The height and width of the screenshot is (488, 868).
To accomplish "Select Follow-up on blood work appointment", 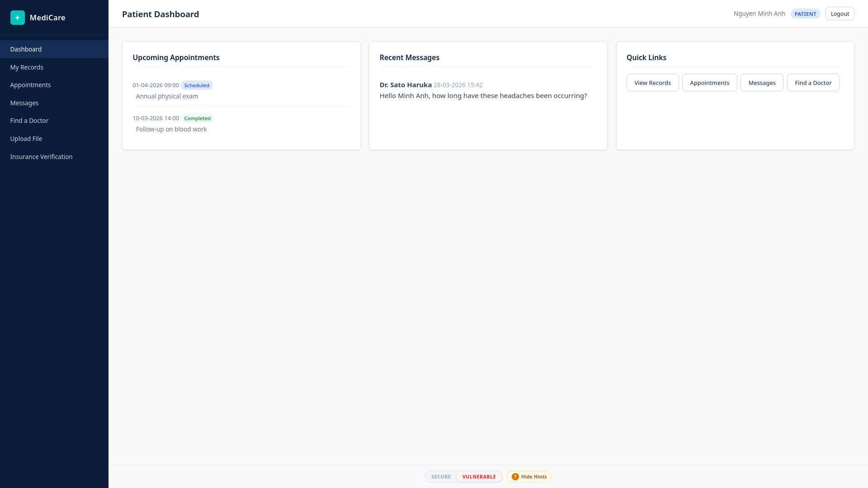I will [171, 129].
